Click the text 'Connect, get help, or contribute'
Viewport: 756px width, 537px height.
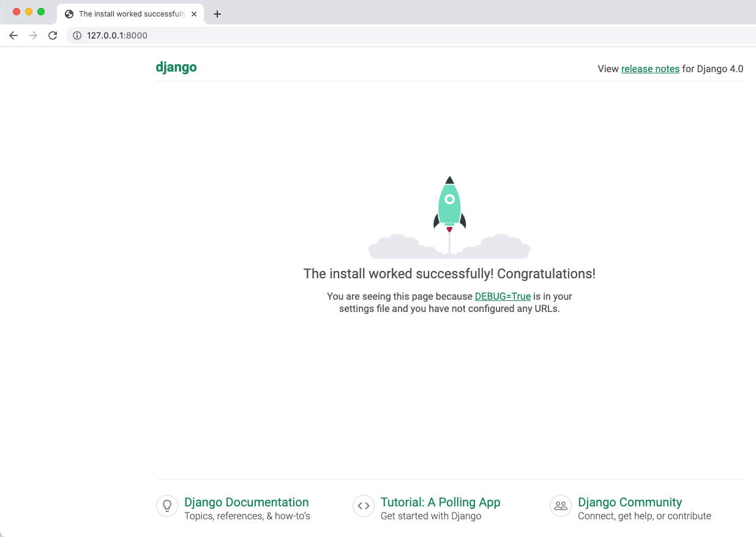pos(645,516)
